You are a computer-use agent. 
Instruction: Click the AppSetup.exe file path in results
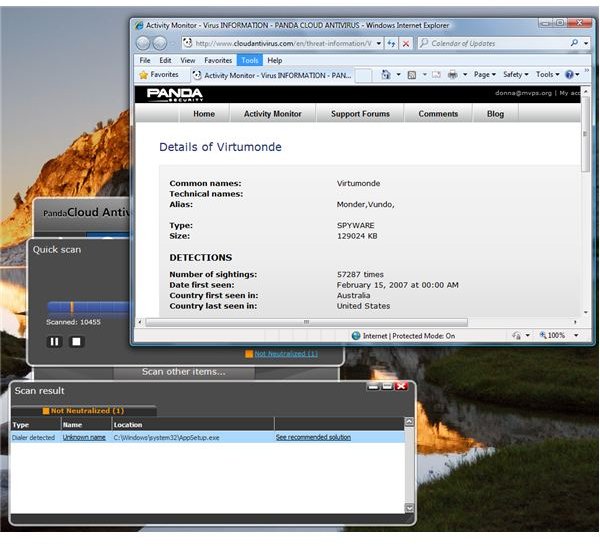click(166, 437)
